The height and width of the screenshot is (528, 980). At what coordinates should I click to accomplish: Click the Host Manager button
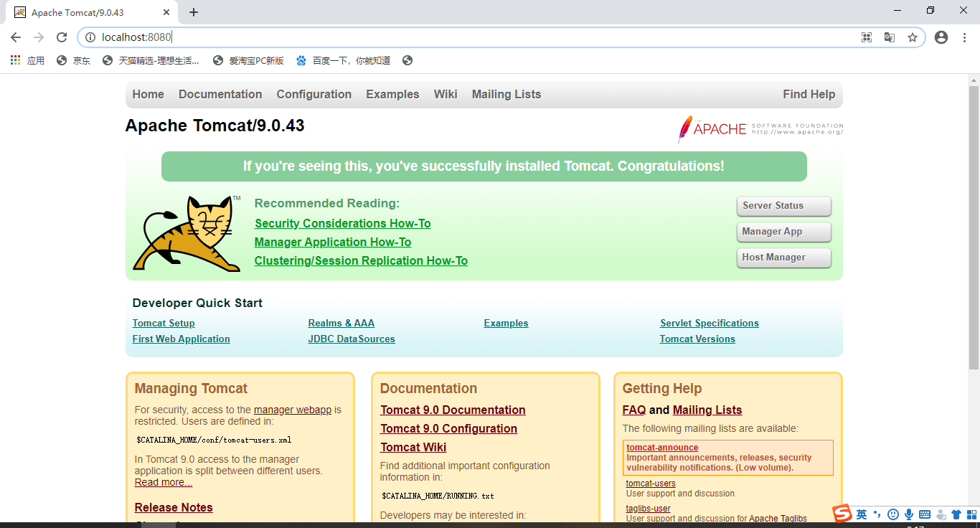(783, 258)
